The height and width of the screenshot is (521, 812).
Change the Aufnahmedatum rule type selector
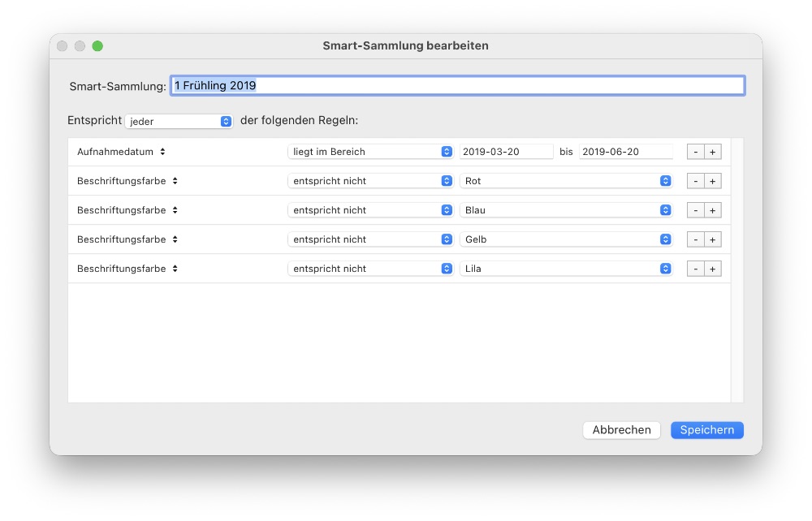point(122,152)
